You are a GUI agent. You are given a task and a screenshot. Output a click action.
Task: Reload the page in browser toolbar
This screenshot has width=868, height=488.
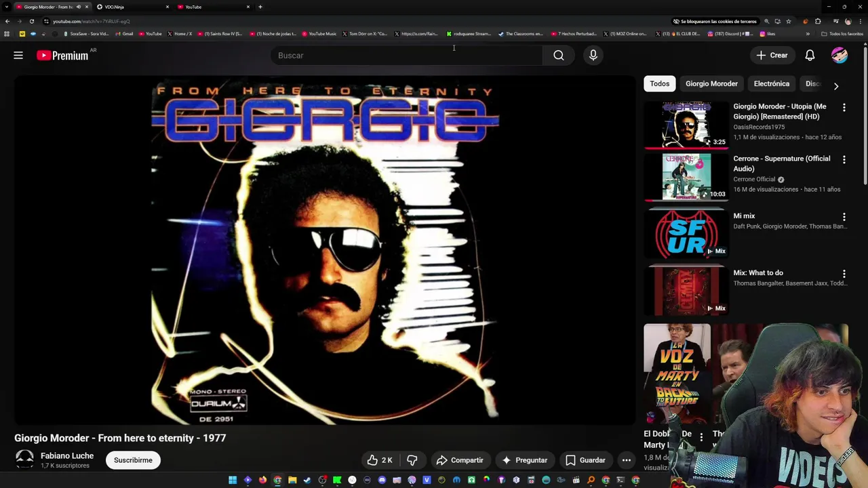[x=31, y=21]
